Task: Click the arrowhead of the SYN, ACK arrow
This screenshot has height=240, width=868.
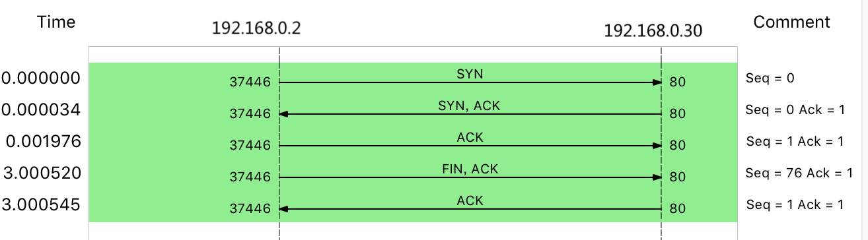Action: coord(283,114)
